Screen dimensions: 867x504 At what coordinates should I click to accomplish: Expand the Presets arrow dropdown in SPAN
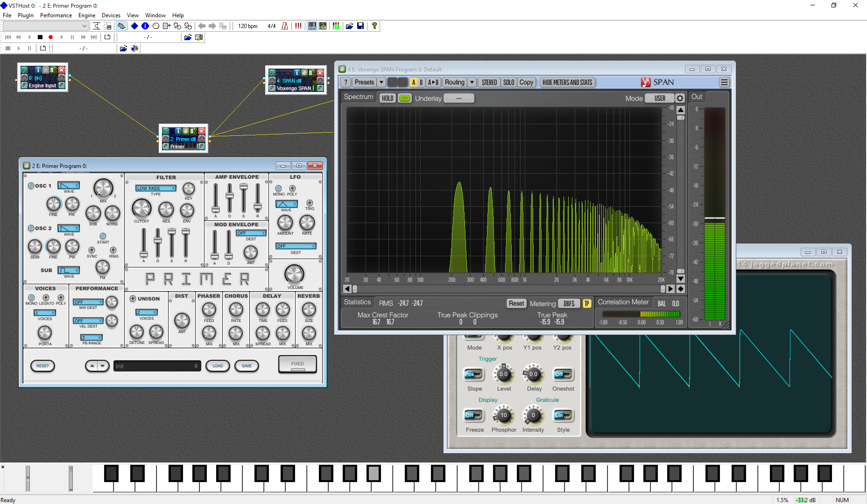click(381, 83)
